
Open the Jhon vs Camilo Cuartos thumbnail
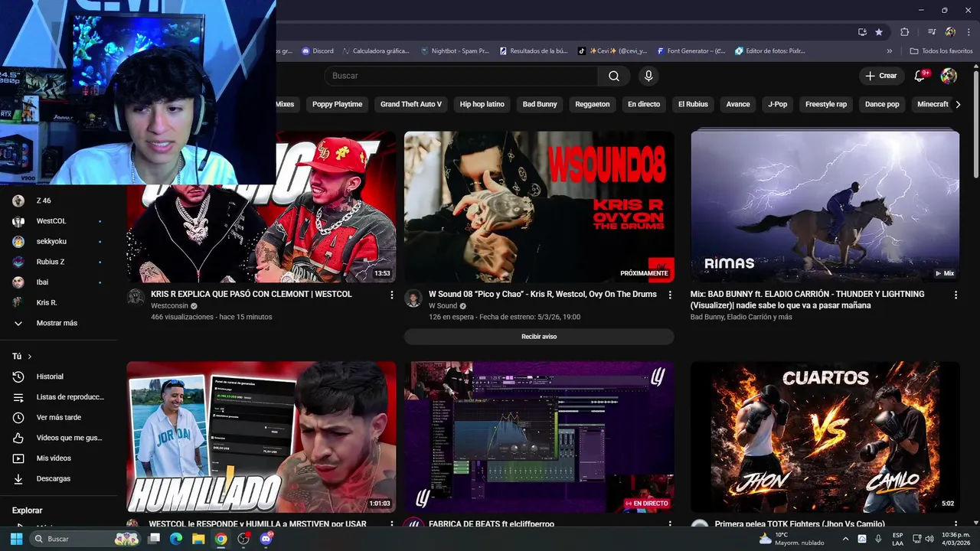[825, 437]
